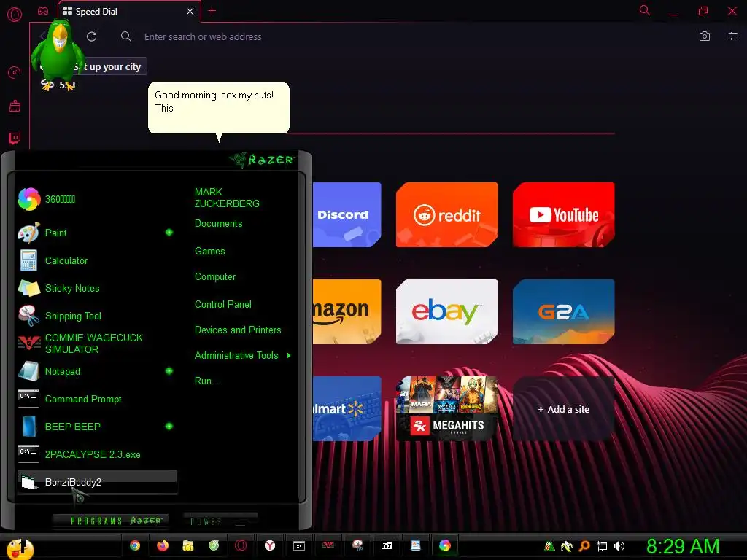Open Yandex browser on taskbar

pos(270,545)
